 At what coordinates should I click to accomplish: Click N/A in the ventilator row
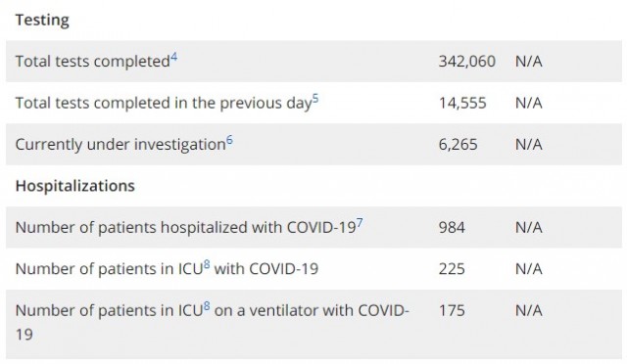529,310
